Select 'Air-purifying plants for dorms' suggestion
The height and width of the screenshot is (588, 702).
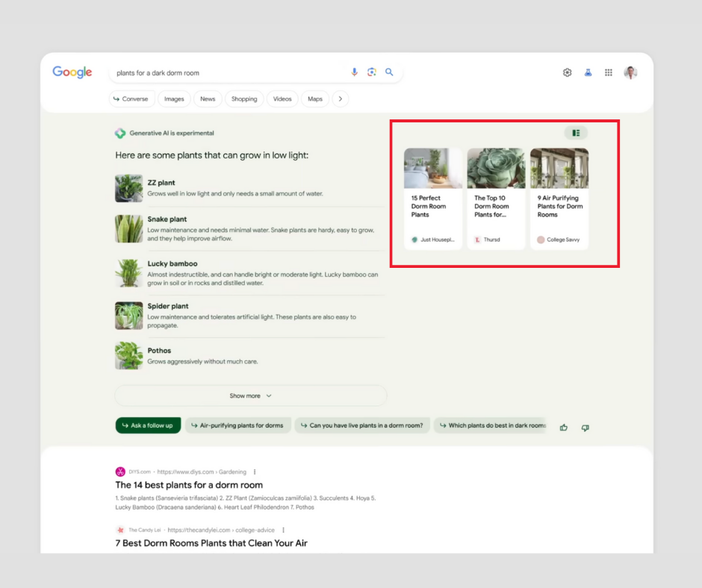(237, 425)
